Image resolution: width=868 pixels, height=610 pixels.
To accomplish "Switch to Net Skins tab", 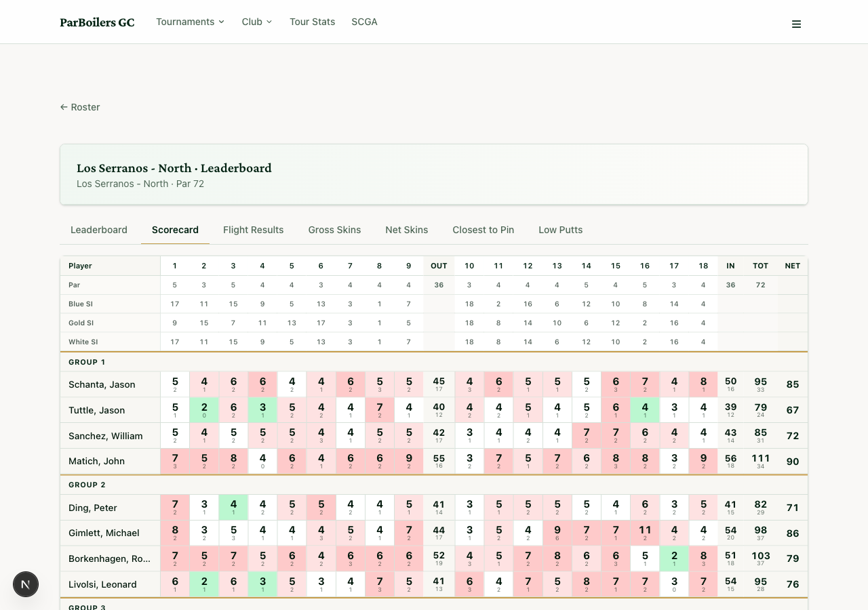I will pyautogui.click(x=407, y=230).
